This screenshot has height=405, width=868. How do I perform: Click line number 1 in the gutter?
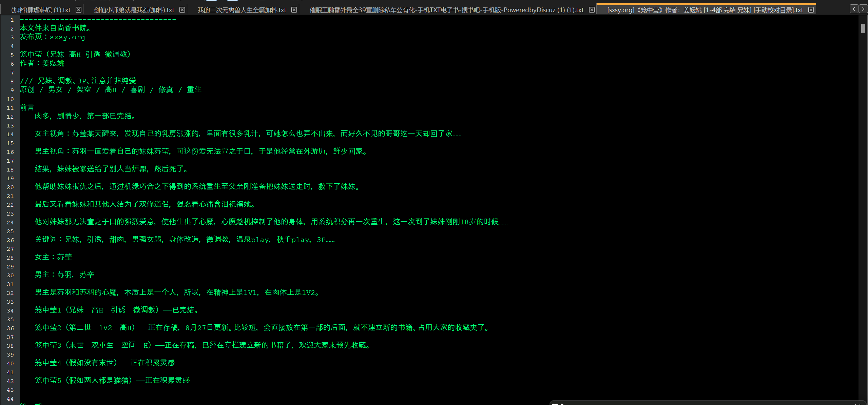point(12,20)
